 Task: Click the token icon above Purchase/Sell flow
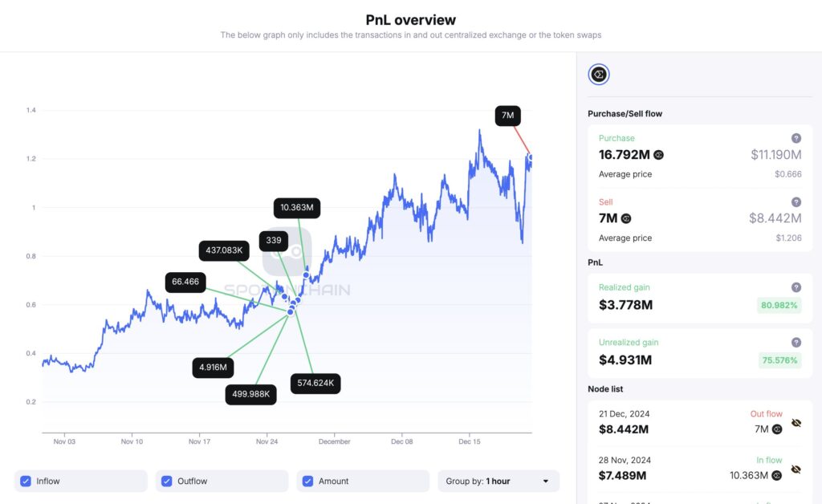(x=599, y=75)
